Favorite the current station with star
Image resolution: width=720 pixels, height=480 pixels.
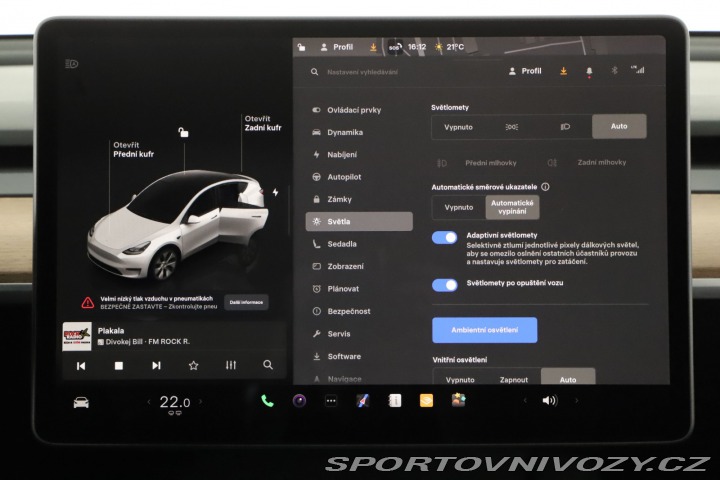click(x=193, y=366)
